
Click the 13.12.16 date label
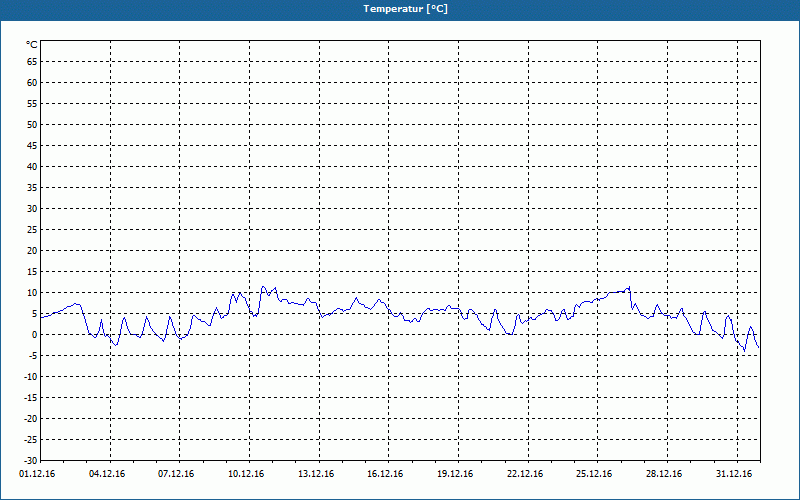(x=316, y=474)
